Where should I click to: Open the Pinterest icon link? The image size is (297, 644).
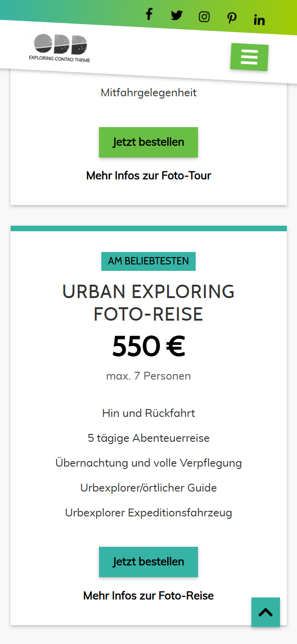pyautogui.click(x=232, y=18)
